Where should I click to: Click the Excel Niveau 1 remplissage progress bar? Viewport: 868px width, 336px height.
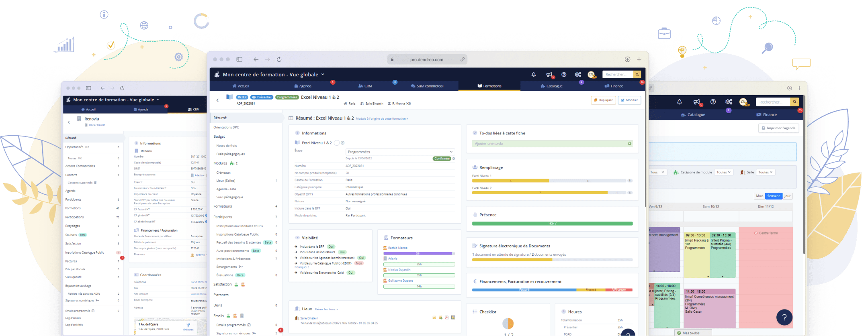(x=549, y=181)
